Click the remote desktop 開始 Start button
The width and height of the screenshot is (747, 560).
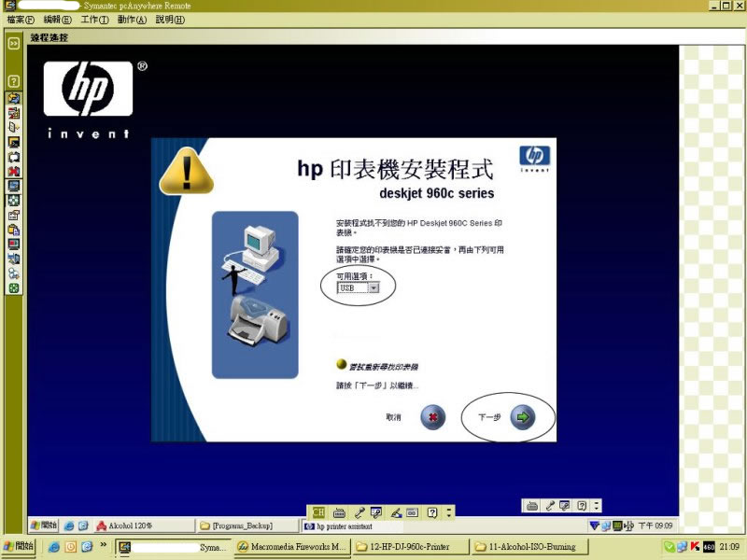pyautogui.click(x=44, y=525)
